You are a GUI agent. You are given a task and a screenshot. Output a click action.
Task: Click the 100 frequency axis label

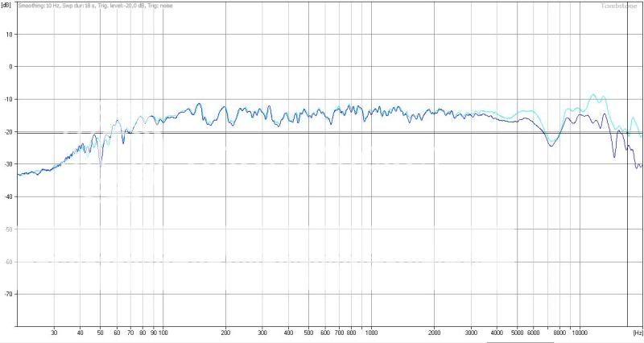click(x=163, y=332)
